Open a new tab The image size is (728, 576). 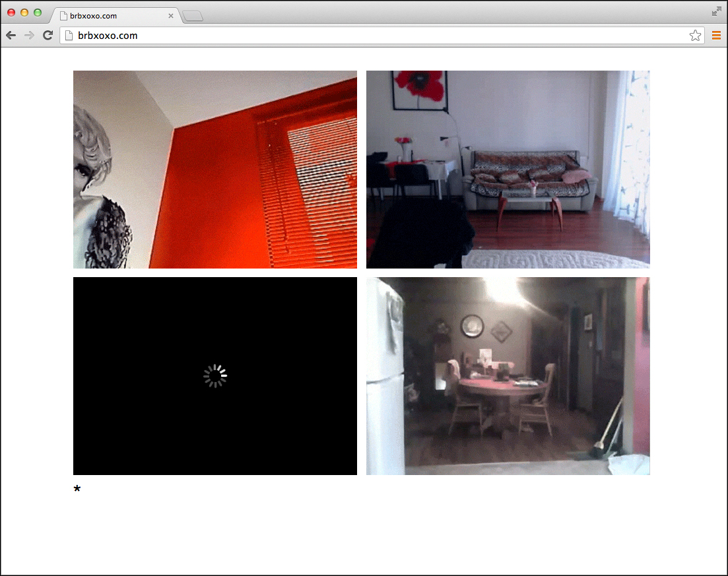tap(193, 16)
